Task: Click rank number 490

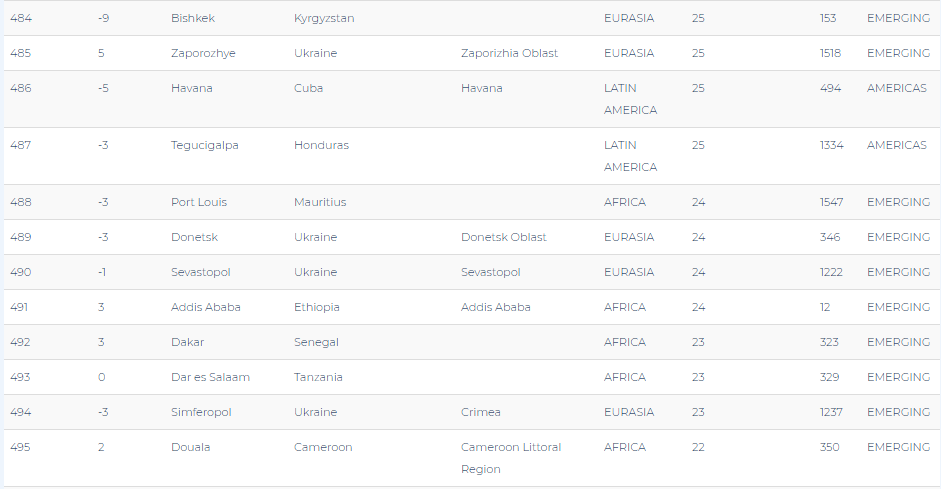Action: coord(20,272)
